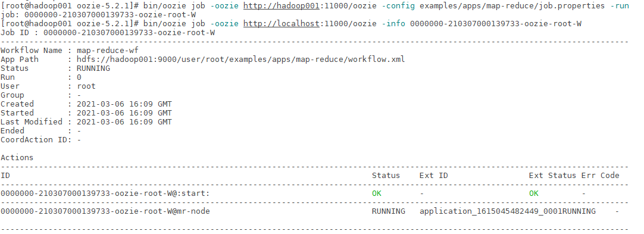Click the -run option at line end

[x=620, y=6]
